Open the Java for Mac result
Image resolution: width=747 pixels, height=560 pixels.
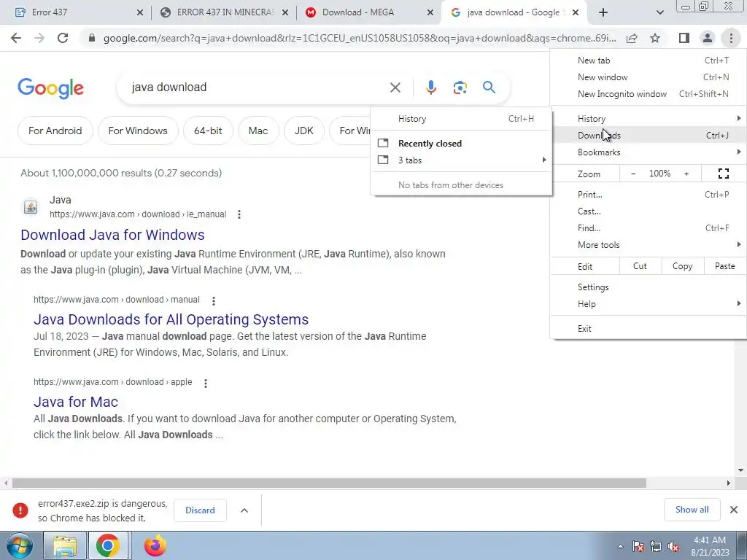click(76, 402)
